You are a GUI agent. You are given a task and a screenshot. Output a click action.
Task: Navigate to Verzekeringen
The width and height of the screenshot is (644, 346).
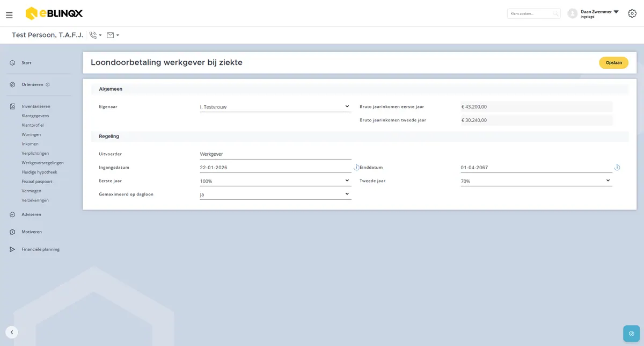click(x=35, y=200)
